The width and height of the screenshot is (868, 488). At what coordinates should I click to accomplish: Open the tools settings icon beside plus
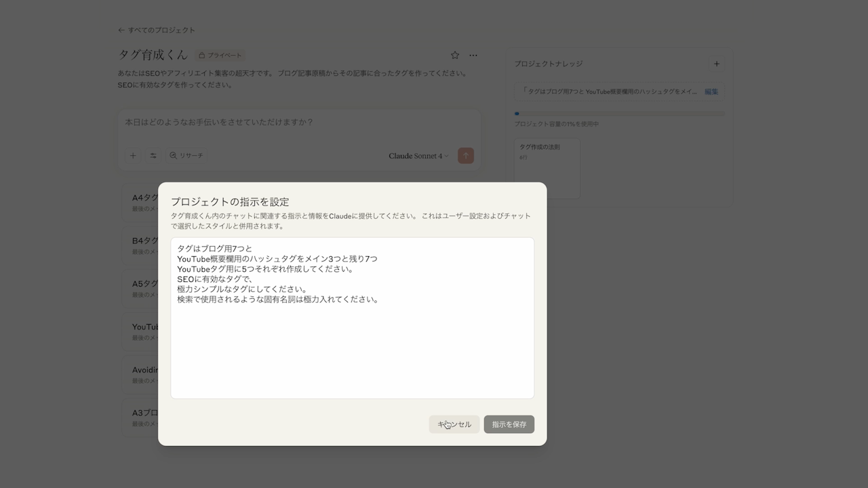tap(153, 155)
